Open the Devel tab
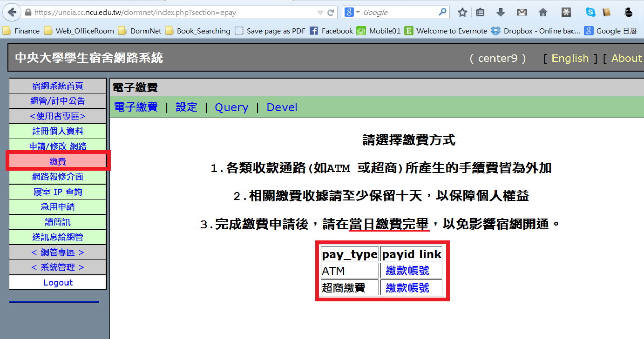644x339 pixels. (x=282, y=107)
